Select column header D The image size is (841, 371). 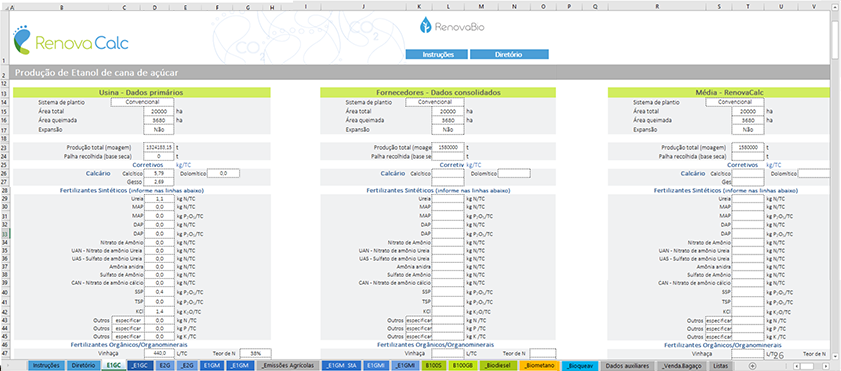coord(155,6)
